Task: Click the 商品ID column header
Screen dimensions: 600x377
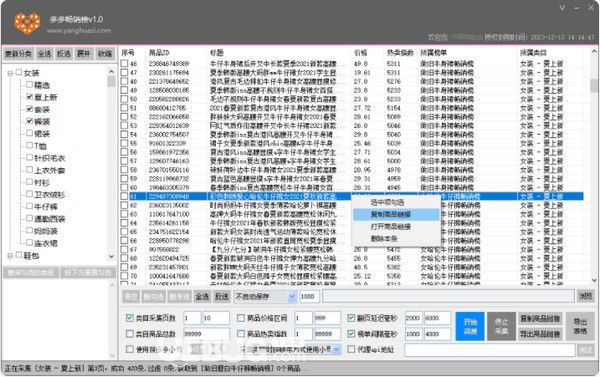Action: [159, 52]
